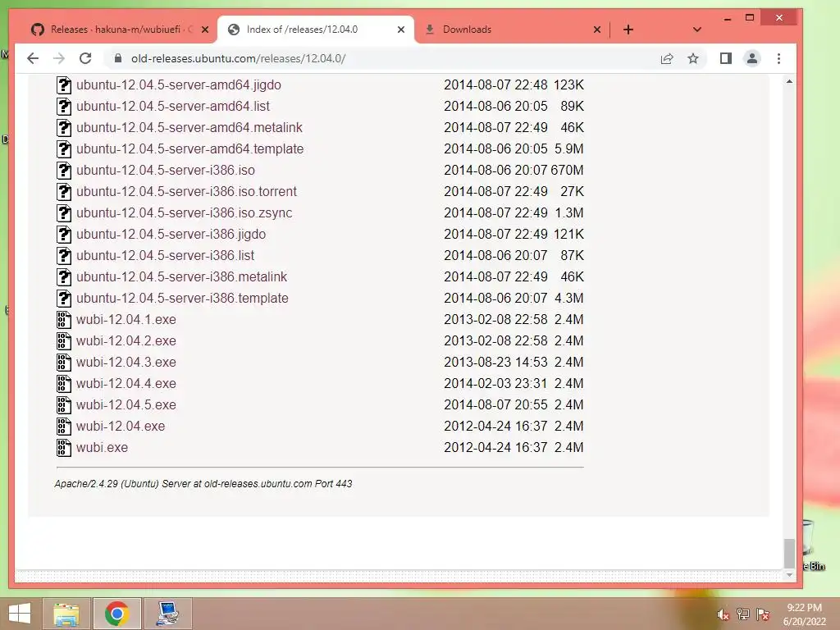840x630 pixels.
Task: Reload the page with the refresh icon
Action: point(85,58)
